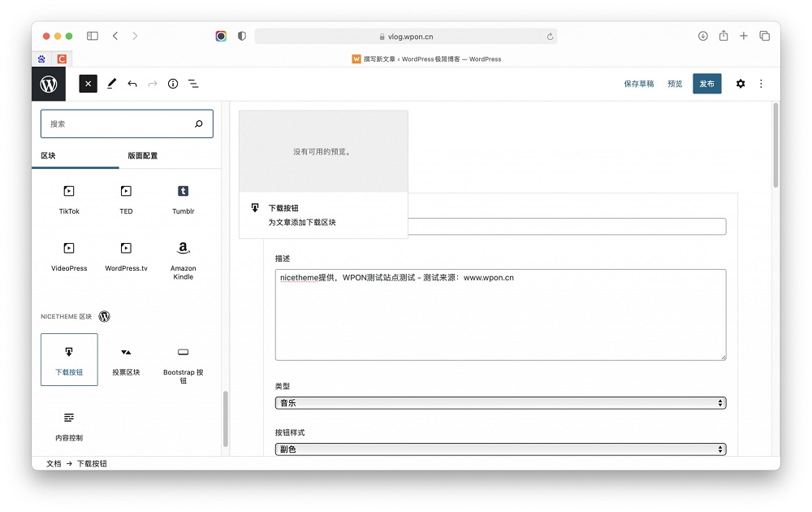The width and height of the screenshot is (812, 512).
Task: Insert the TikTok embed block
Action: click(68, 197)
